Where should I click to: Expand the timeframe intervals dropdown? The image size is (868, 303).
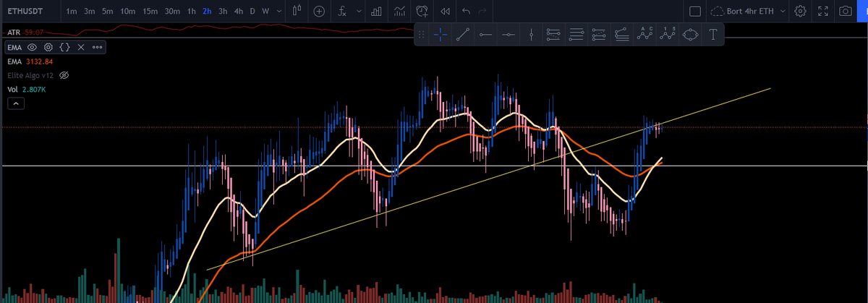tap(278, 11)
